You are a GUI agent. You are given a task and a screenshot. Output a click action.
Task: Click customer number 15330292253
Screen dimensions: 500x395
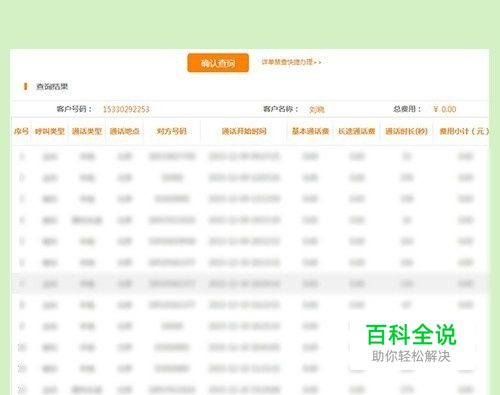[x=126, y=109]
